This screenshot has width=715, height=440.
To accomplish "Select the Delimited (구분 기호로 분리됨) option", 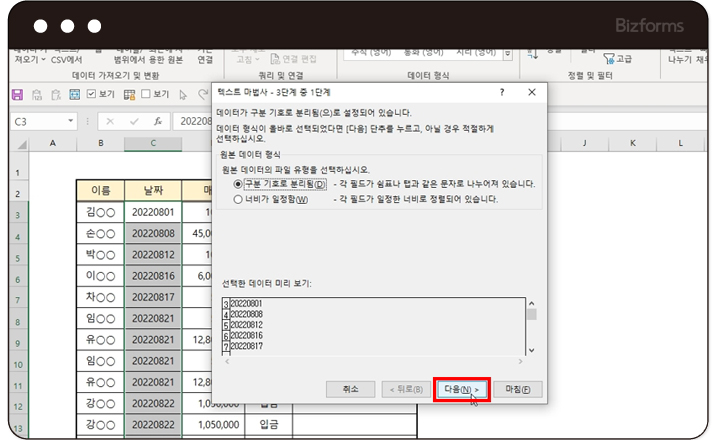I will (x=238, y=184).
